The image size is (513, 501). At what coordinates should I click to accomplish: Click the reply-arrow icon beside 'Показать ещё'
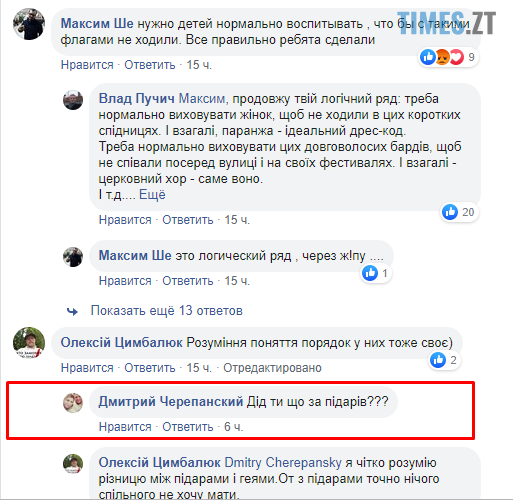pos(72,311)
